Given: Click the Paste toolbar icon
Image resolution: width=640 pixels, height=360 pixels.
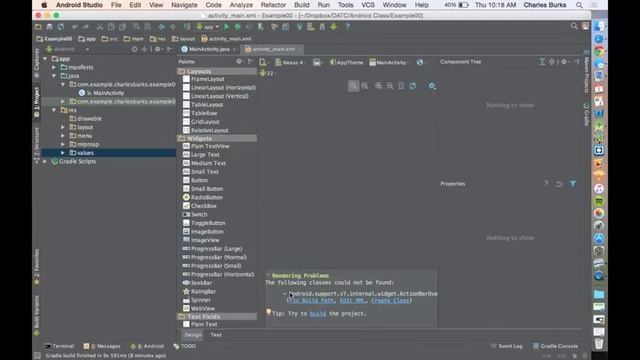Looking at the screenshot, I should point(122,27).
